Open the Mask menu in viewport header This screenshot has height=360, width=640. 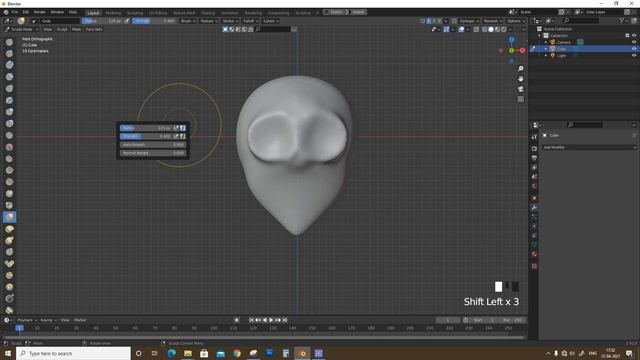(x=76, y=29)
